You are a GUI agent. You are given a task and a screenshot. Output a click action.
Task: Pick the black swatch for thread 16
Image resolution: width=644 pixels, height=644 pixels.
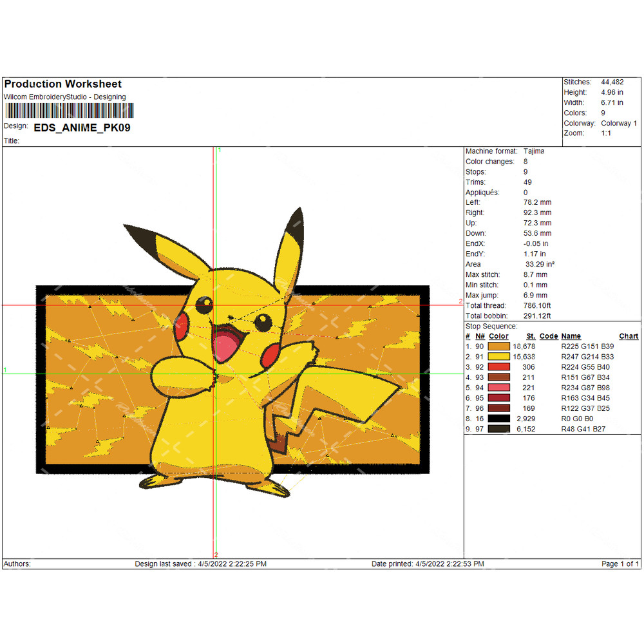pos(499,419)
